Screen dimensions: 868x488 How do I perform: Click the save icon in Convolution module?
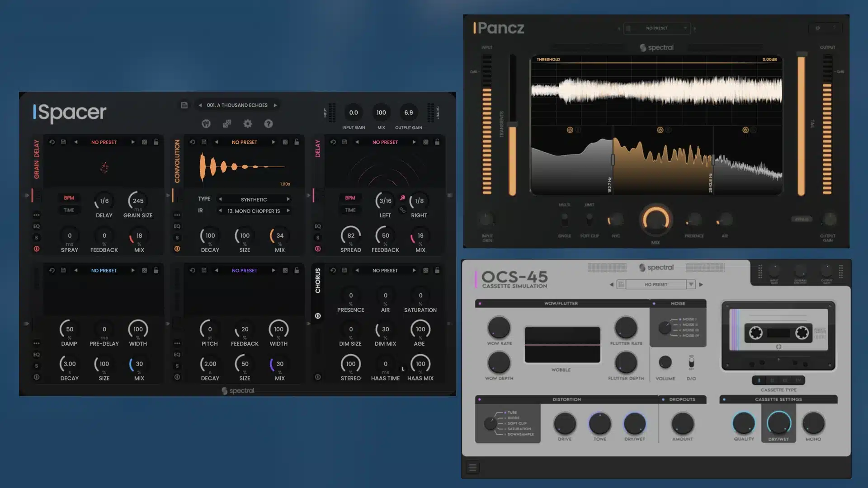coord(204,142)
